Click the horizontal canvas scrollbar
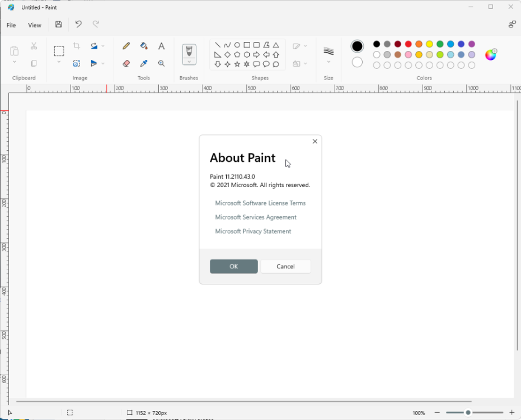Screen dimensions: 521x420 coord(244,402)
